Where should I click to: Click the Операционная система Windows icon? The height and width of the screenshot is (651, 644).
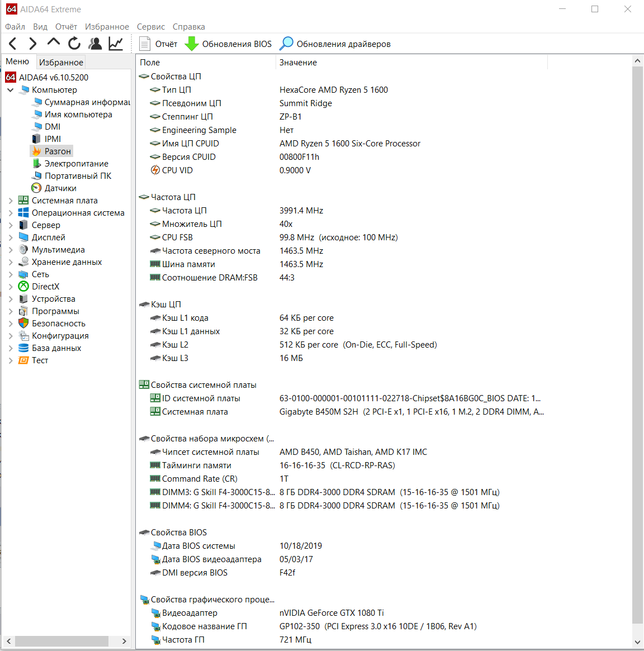coord(23,213)
